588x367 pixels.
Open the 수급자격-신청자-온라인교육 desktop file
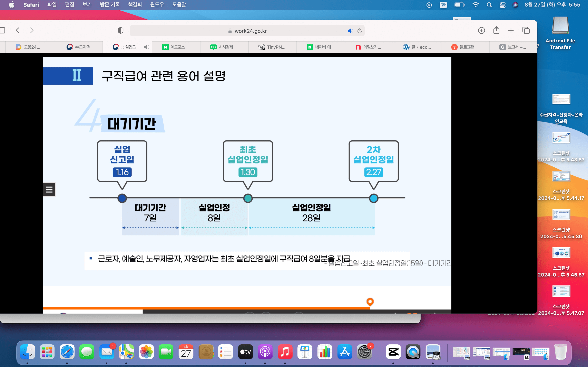(561, 99)
